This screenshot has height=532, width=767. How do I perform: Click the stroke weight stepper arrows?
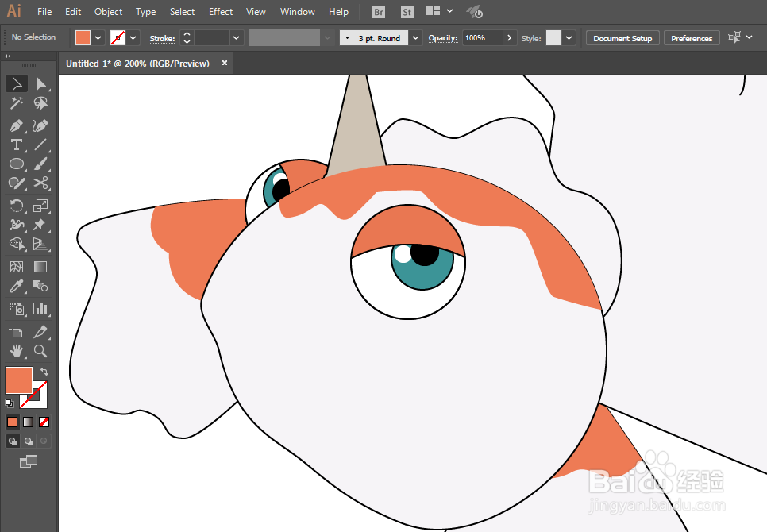pos(187,37)
